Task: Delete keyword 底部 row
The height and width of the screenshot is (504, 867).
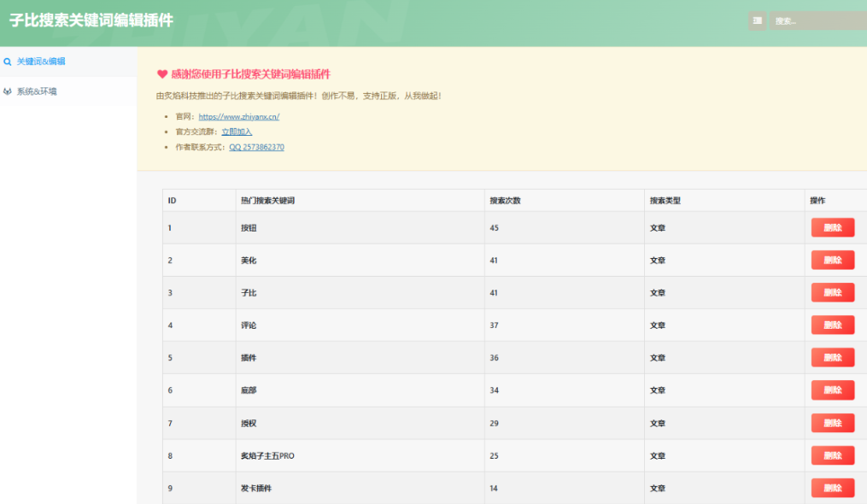Action: click(833, 390)
